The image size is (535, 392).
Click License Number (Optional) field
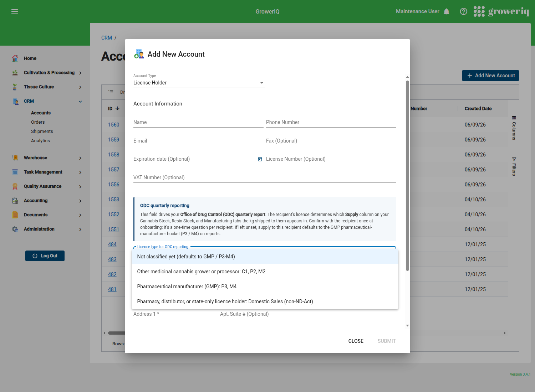(331, 159)
